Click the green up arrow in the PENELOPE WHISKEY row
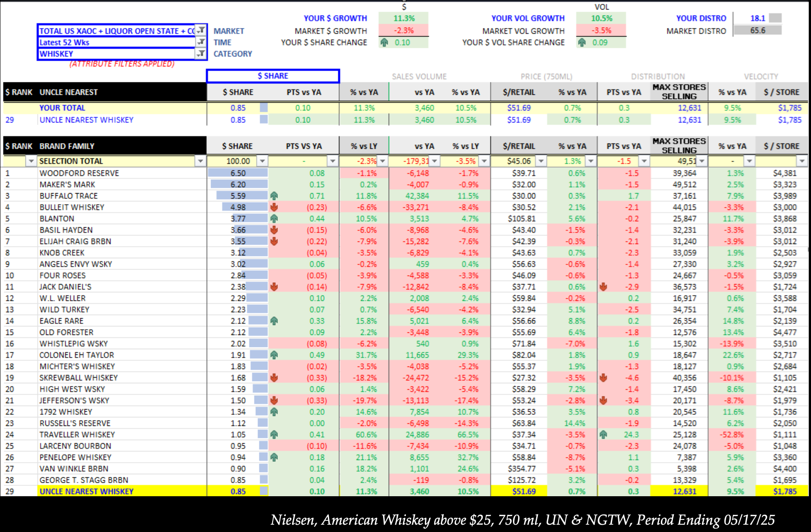 [274, 457]
